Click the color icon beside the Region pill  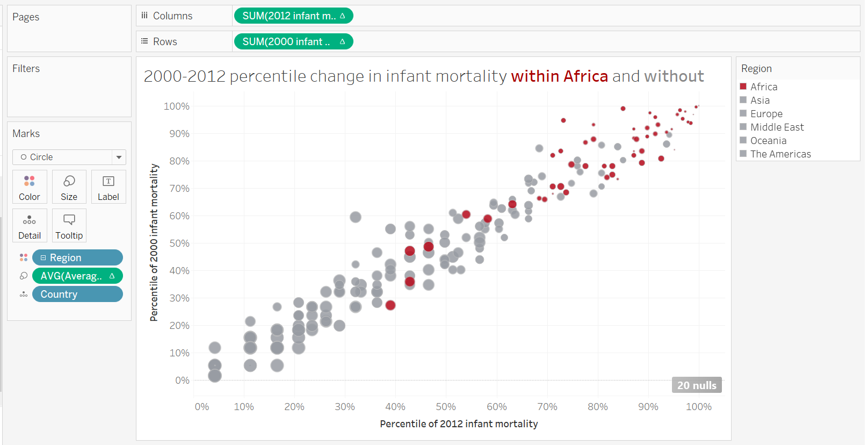coord(23,257)
